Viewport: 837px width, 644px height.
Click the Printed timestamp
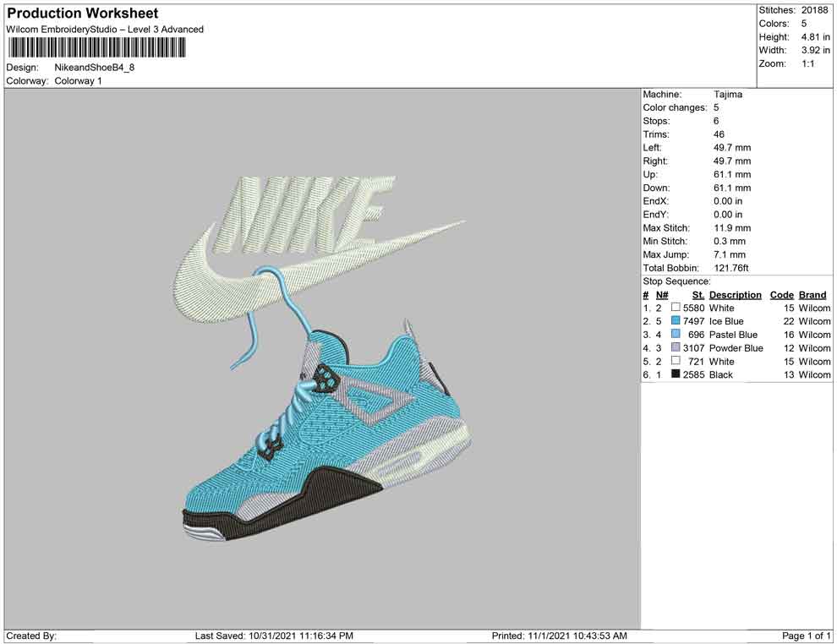pyautogui.click(x=559, y=636)
